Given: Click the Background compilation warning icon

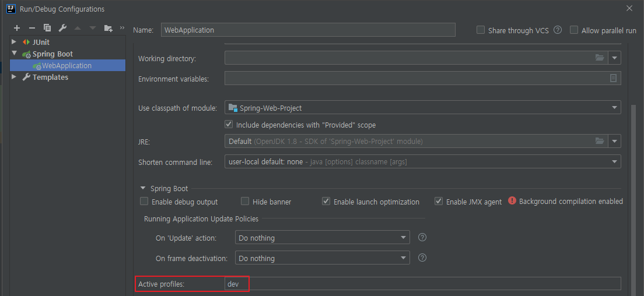Looking at the screenshot, I should (x=512, y=201).
